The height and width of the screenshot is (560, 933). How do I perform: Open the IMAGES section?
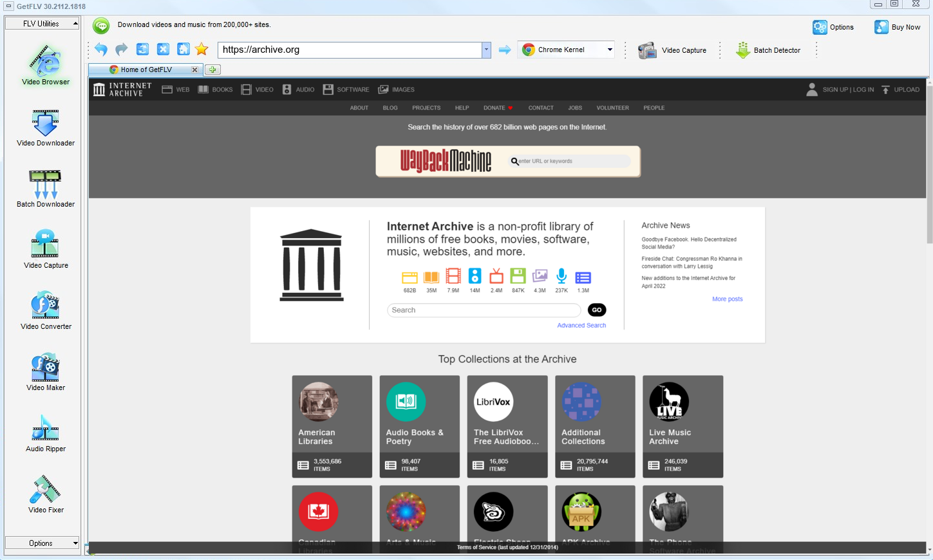[x=396, y=89]
